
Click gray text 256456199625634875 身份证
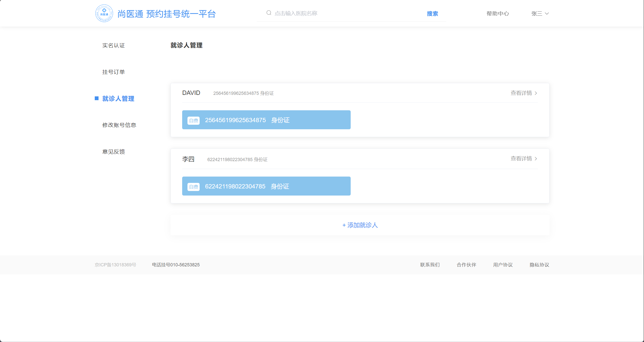pos(244,93)
